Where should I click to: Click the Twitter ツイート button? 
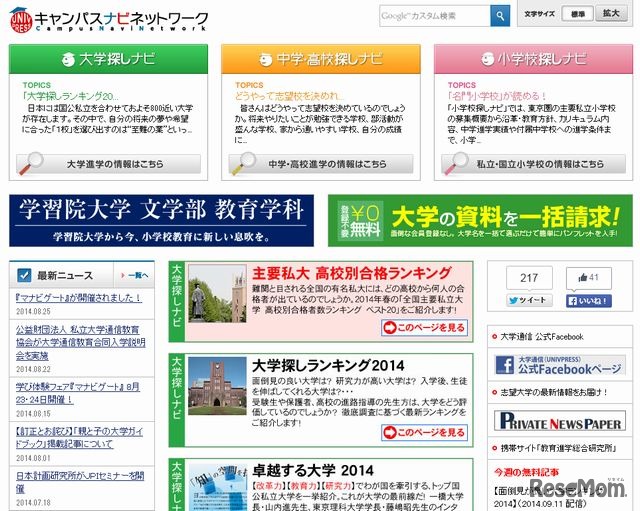pyautogui.click(x=529, y=300)
